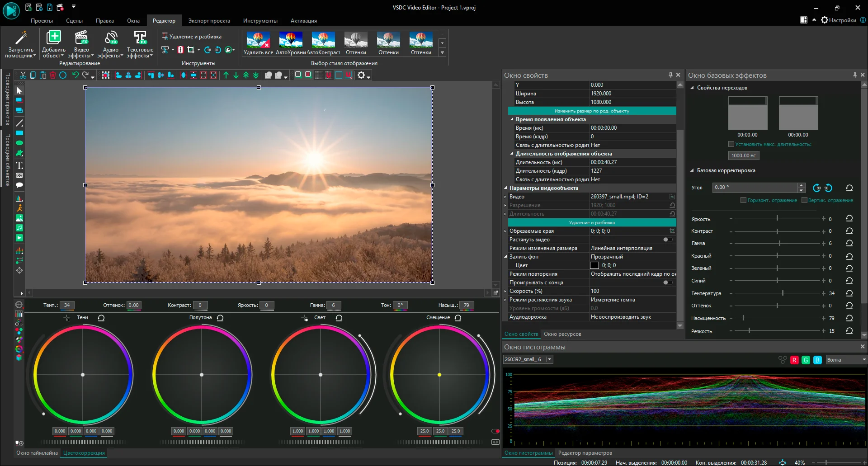Click the Тени eyedropper crosshair icon
Viewport: 868px width, 466px height.
(x=67, y=318)
